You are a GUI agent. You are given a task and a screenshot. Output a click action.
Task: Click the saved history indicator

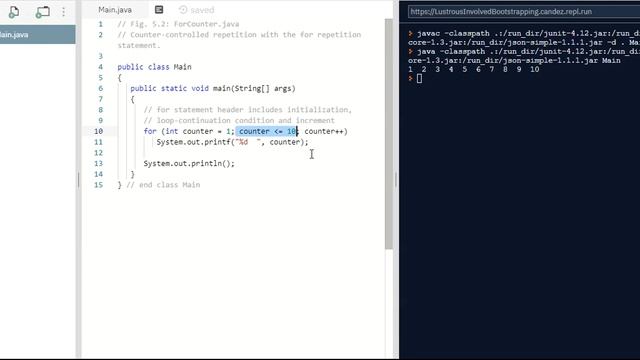coord(197,10)
